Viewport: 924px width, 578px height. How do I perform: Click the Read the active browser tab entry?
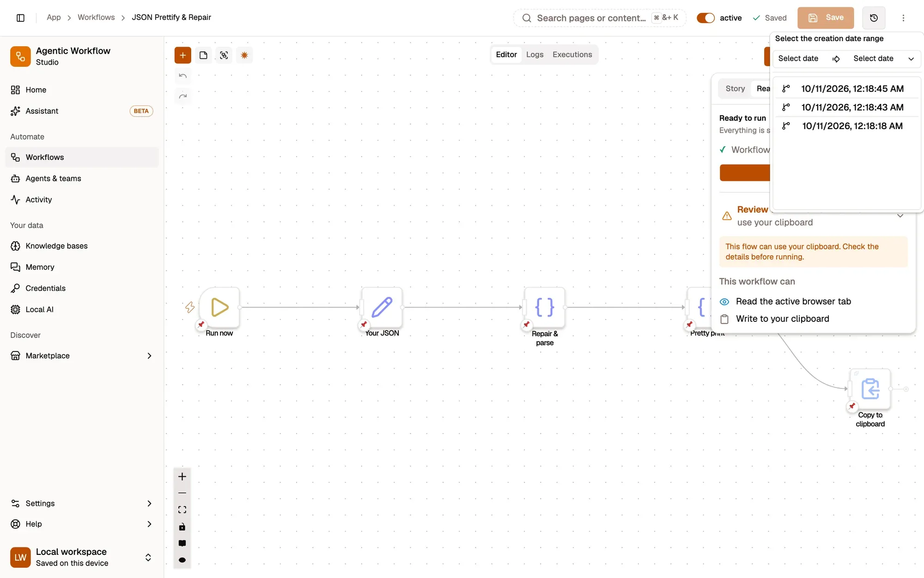pyautogui.click(x=793, y=301)
